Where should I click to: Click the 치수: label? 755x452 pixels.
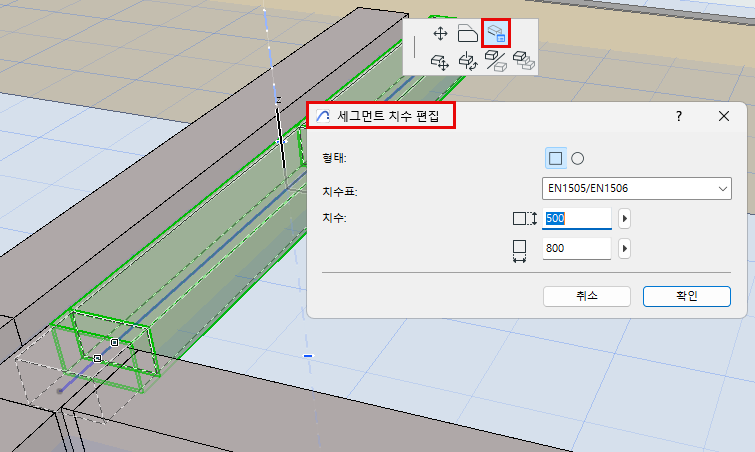(334, 218)
